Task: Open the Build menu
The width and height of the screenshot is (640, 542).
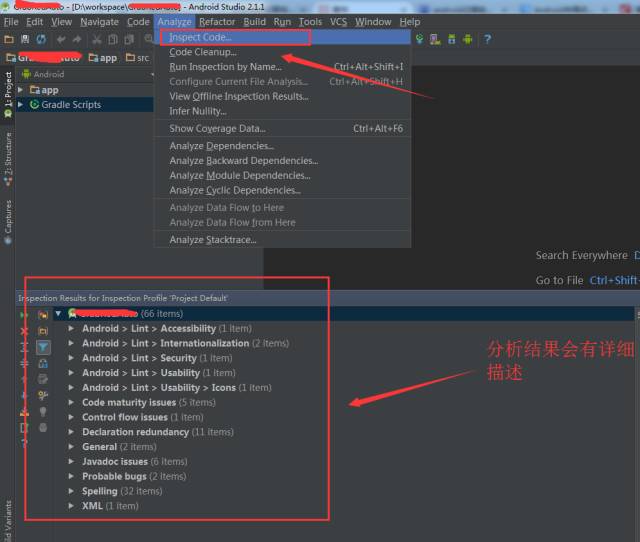Action: (254, 22)
